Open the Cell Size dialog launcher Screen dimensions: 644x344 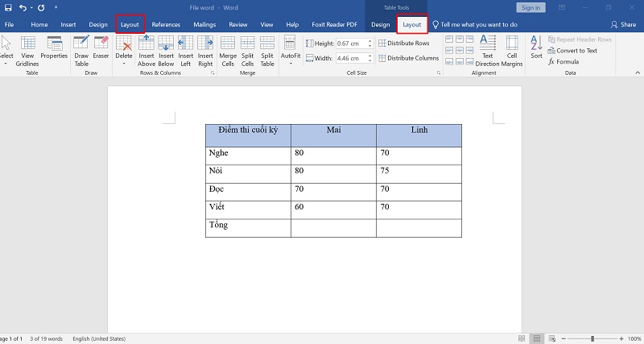pyautogui.click(x=438, y=73)
